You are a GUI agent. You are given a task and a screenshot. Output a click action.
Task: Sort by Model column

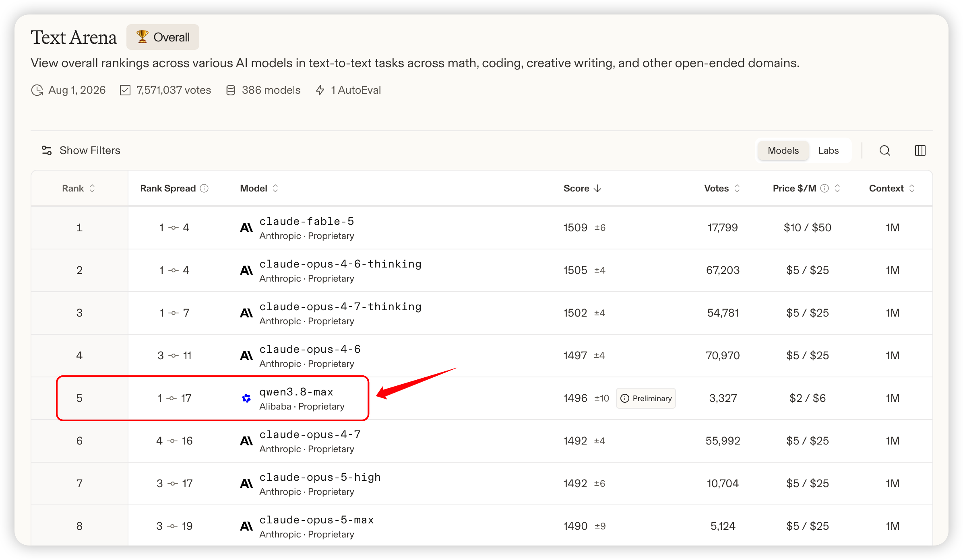coord(259,188)
